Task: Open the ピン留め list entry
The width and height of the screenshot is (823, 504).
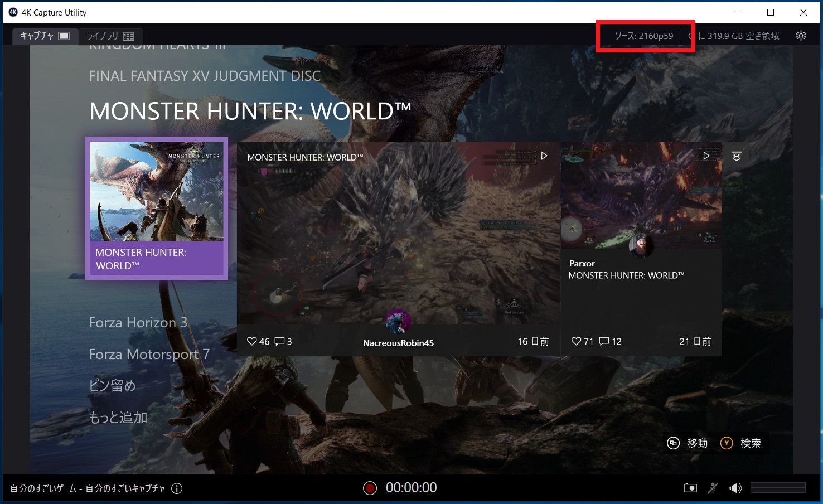Action: pos(113,386)
